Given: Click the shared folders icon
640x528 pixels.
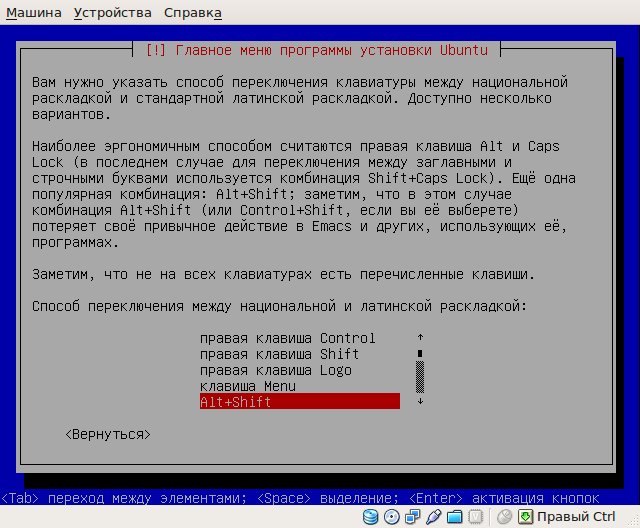Looking at the screenshot, I should click(454, 517).
